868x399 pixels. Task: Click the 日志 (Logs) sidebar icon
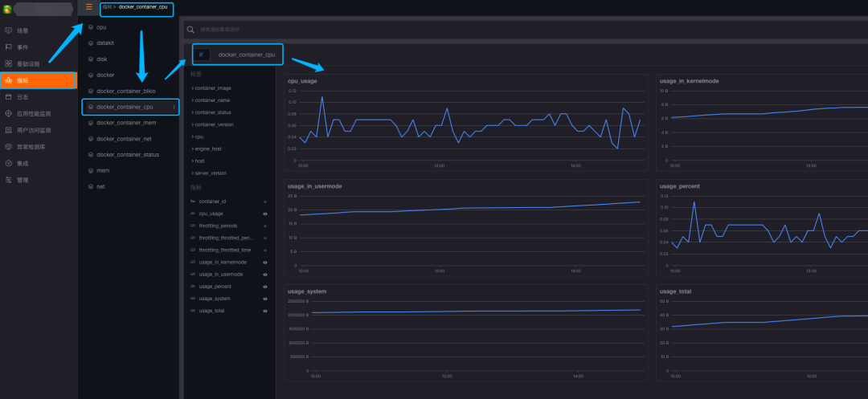point(9,96)
